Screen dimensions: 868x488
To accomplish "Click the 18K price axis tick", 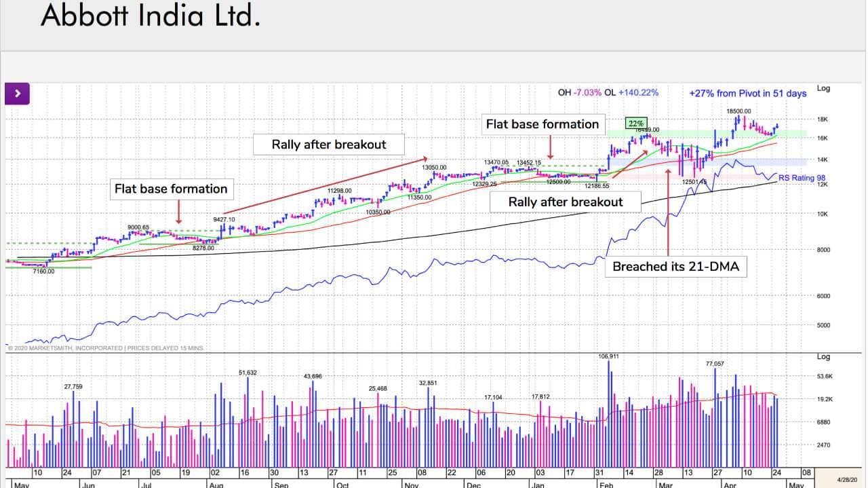I will (822, 119).
